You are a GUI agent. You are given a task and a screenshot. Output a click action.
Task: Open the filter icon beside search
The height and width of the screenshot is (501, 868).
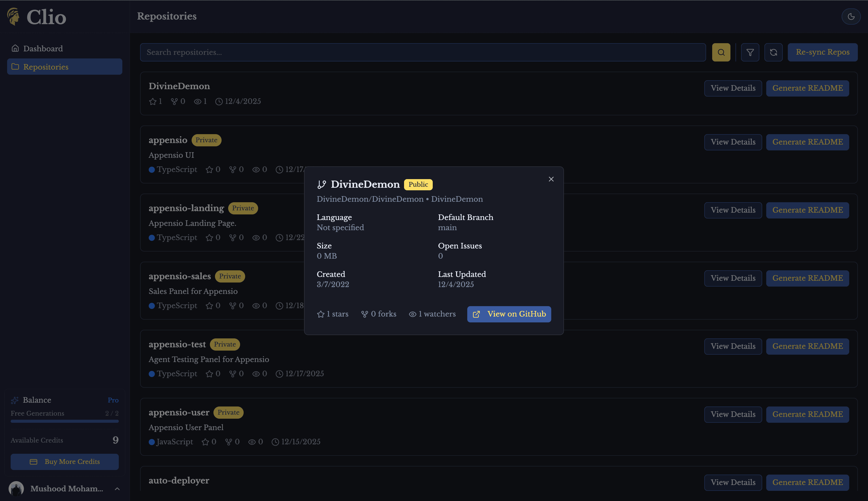click(750, 52)
